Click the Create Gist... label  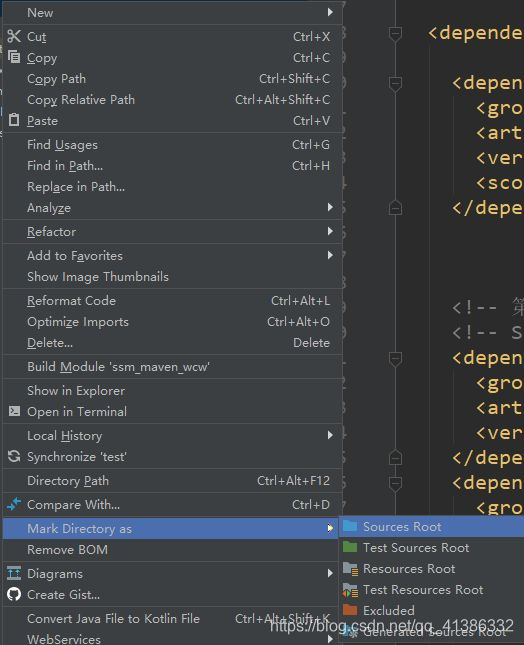click(x=63, y=594)
